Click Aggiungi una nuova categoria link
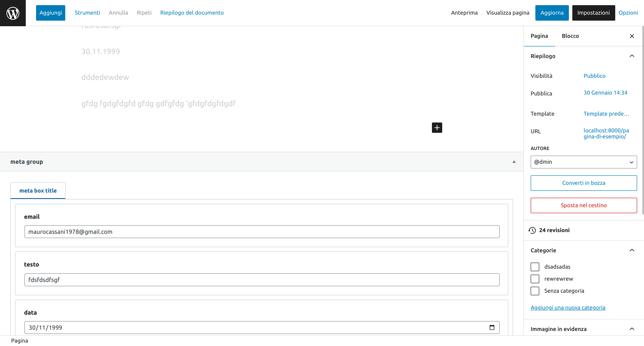This screenshot has height=346, width=644. point(568,308)
